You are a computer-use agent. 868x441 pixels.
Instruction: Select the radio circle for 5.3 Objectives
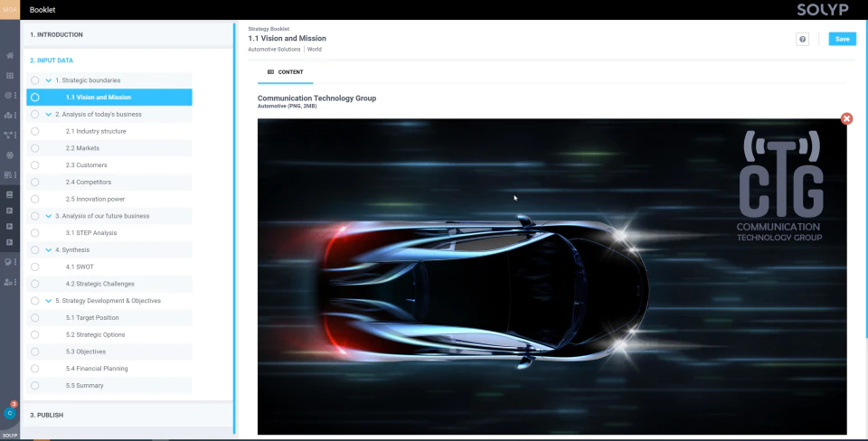click(35, 352)
